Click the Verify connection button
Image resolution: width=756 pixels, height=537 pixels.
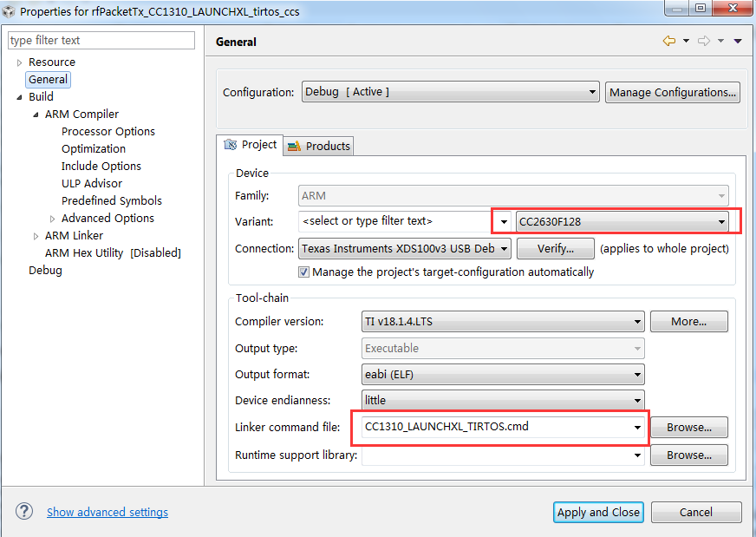556,249
